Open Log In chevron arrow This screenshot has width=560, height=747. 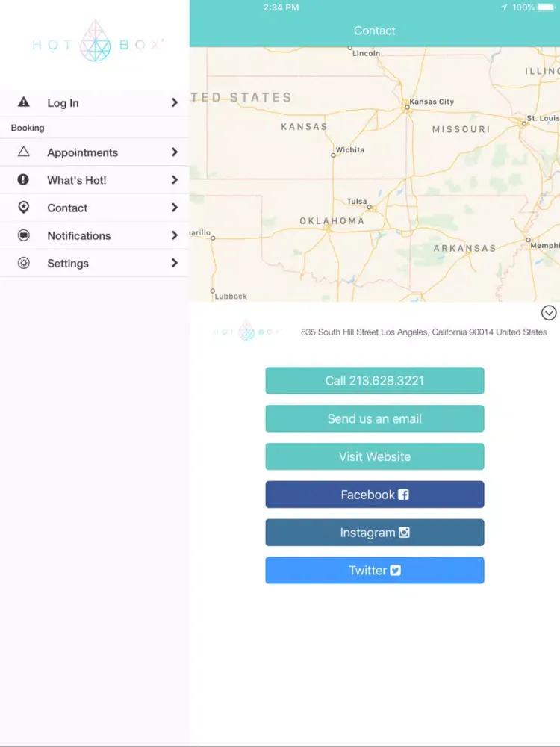point(174,102)
